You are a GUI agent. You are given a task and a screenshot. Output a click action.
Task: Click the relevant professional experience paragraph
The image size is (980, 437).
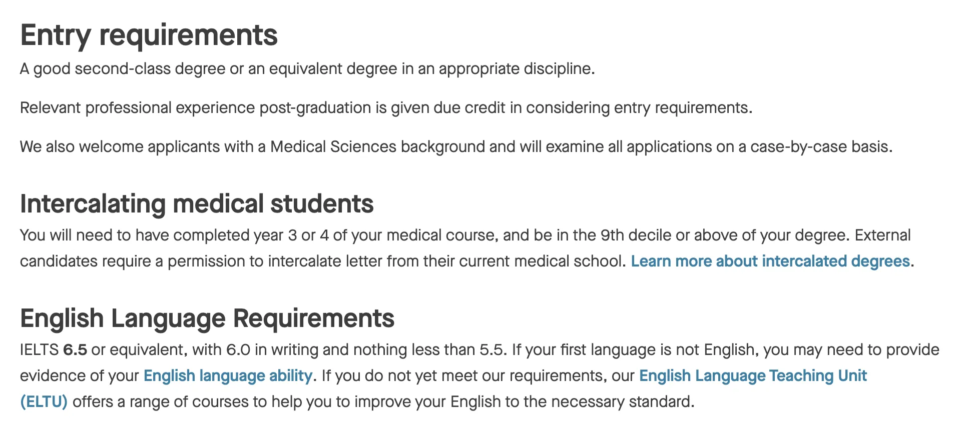pyautogui.click(x=386, y=107)
